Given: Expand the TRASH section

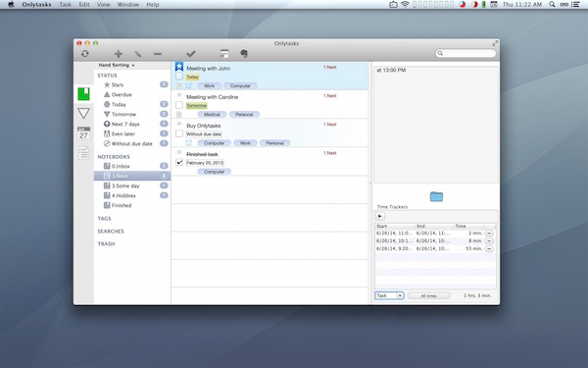Looking at the screenshot, I should click(x=106, y=244).
